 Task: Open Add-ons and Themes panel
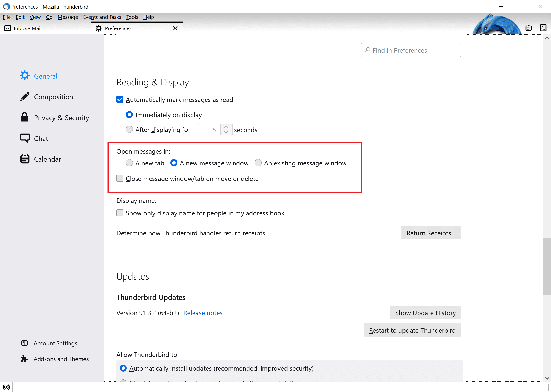pos(61,359)
